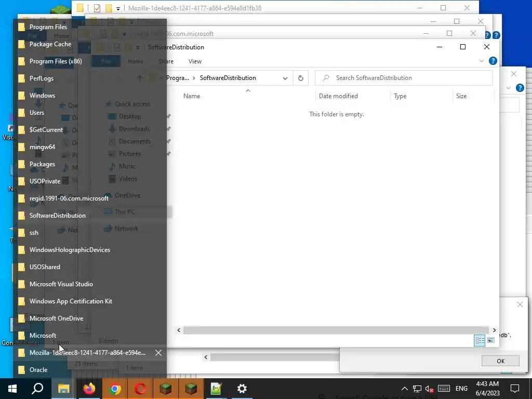Open the first Minecraft block taskbar icon

(166, 389)
